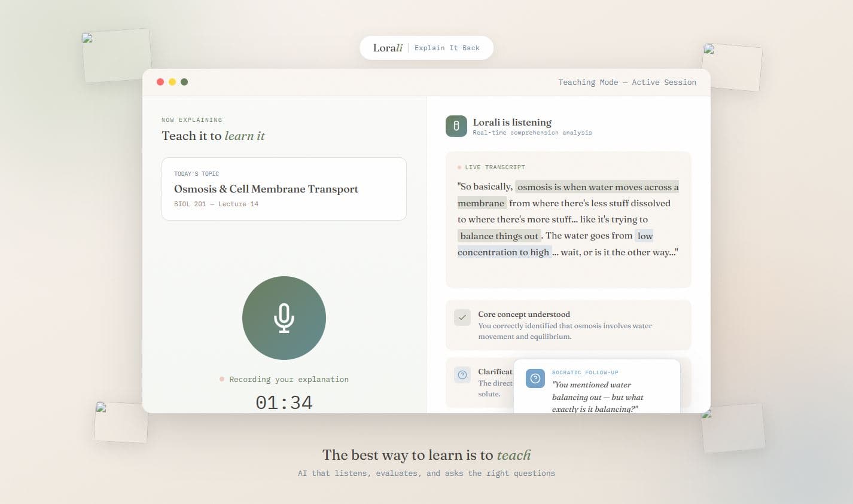The image size is (853, 504).
Task: Click the blue Socratic follow-up question icon
Action: tap(535, 378)
